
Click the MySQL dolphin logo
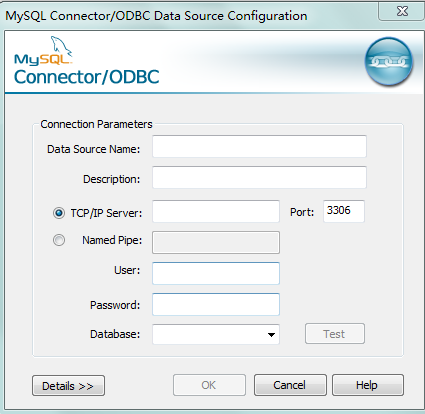tap(43, 51)
